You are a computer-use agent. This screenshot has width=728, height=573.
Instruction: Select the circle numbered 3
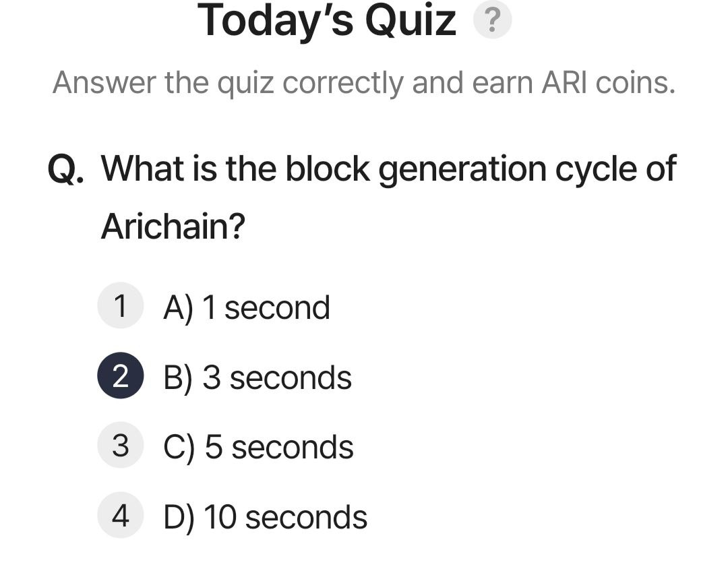(120, 446)
